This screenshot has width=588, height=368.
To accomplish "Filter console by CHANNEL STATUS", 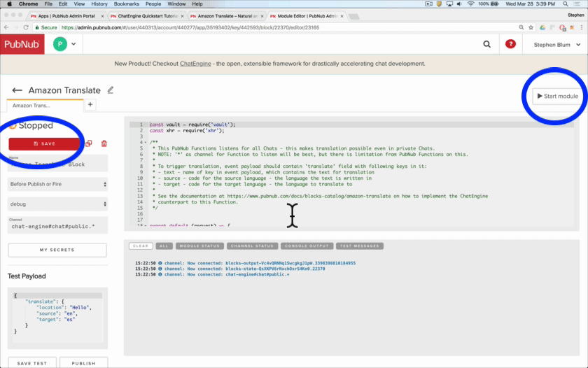I will (253, 246).
